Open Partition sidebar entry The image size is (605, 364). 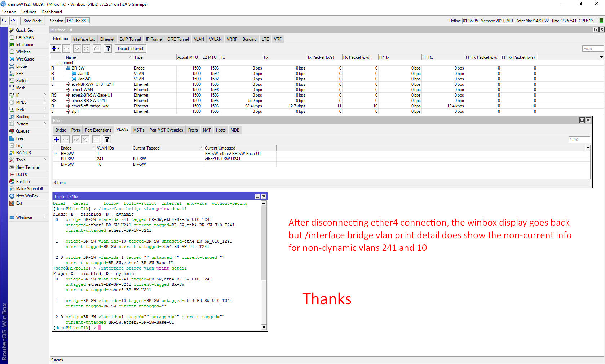point(23,182)
